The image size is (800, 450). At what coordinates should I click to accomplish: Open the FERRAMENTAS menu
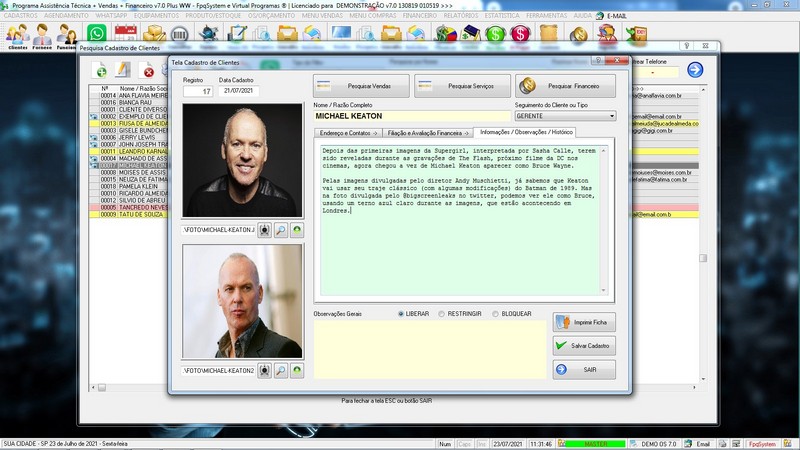[546, 16]
